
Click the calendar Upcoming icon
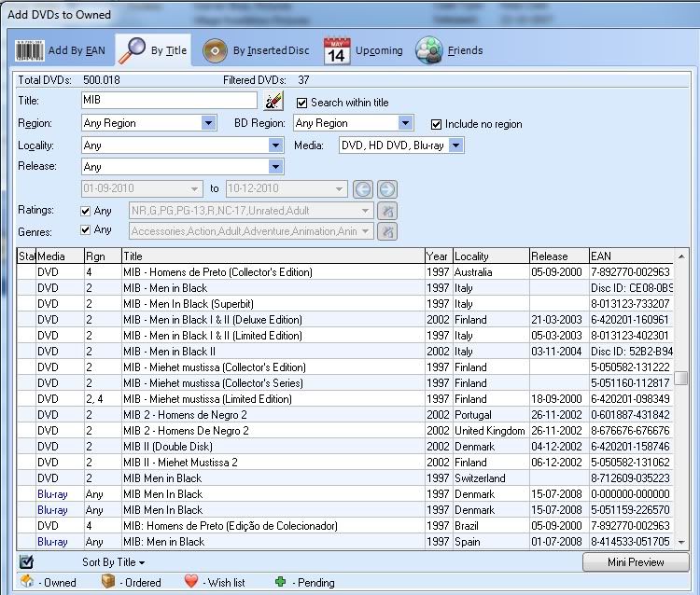[x=337, y=51]
